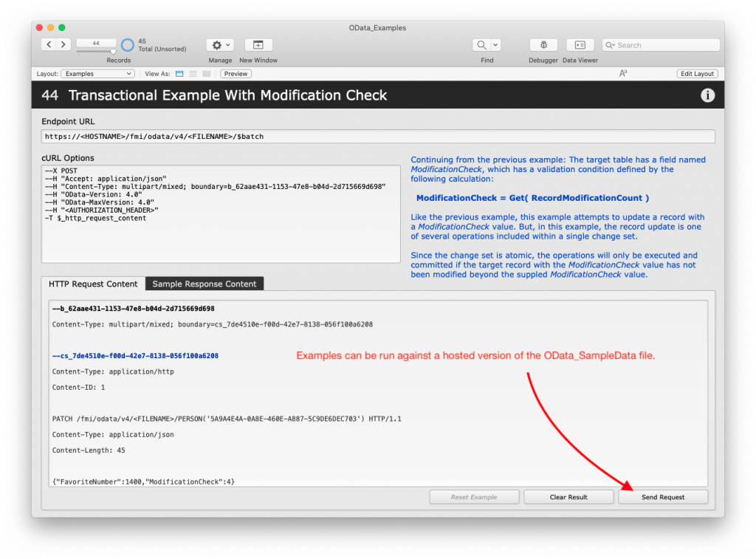
Task: Switch to List view
Action: tap(193, 74)
